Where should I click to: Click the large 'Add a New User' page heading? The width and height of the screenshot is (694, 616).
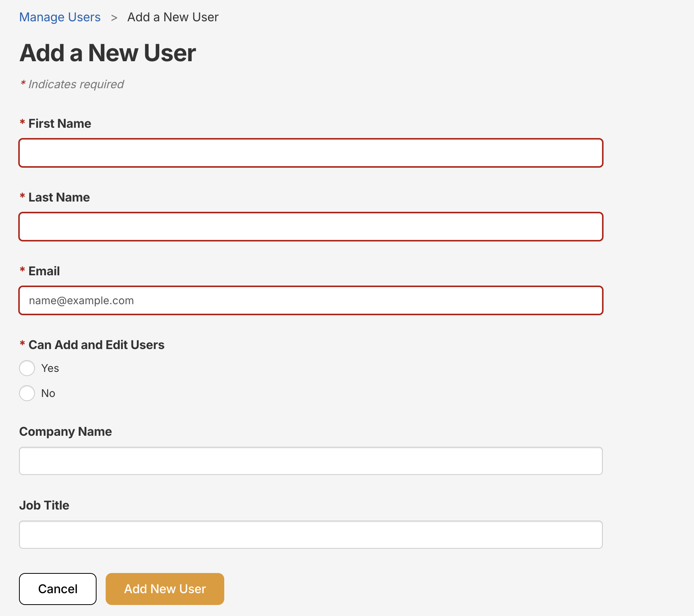point(108,53)
